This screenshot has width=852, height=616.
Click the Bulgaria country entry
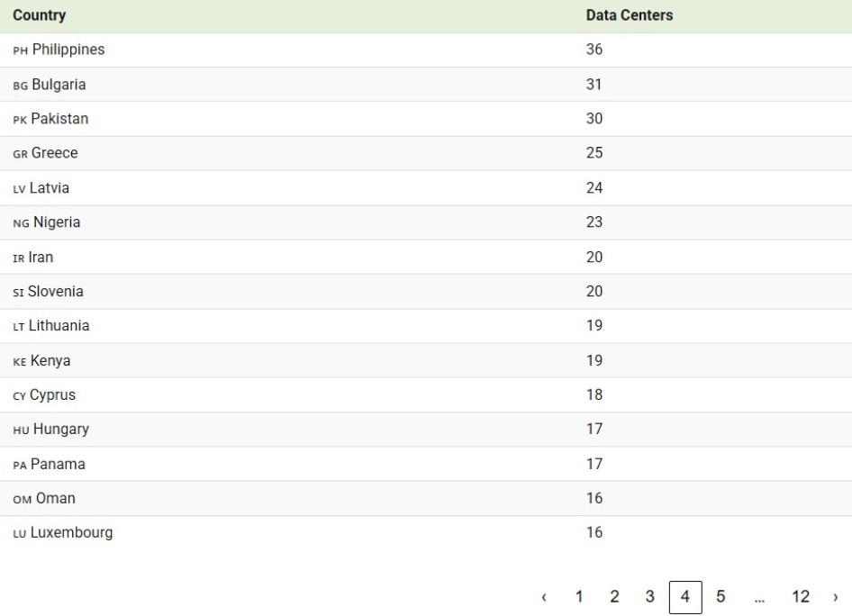(x=59, y=85)
